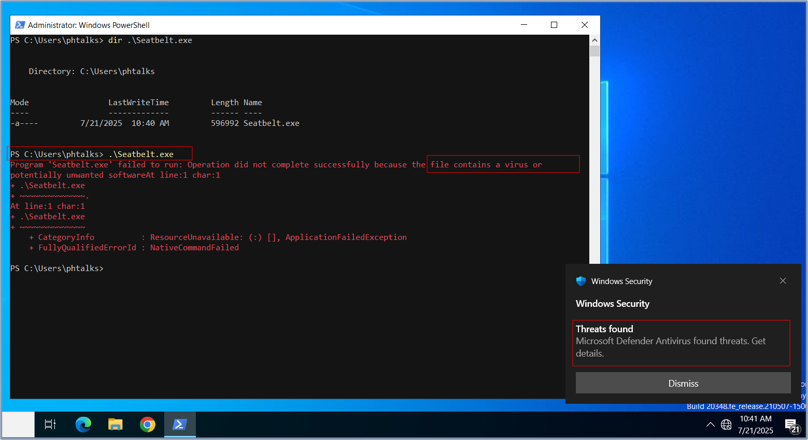
Task: Close the Windows Security toast with X
Action: pyautogui.click(x=783, y=281)
